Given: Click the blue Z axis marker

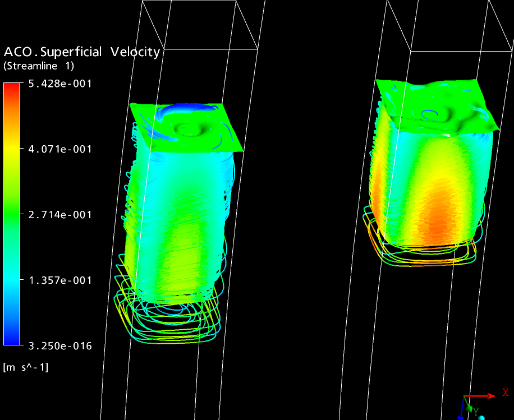Looking at the screenshot, I should coord(460,417).
